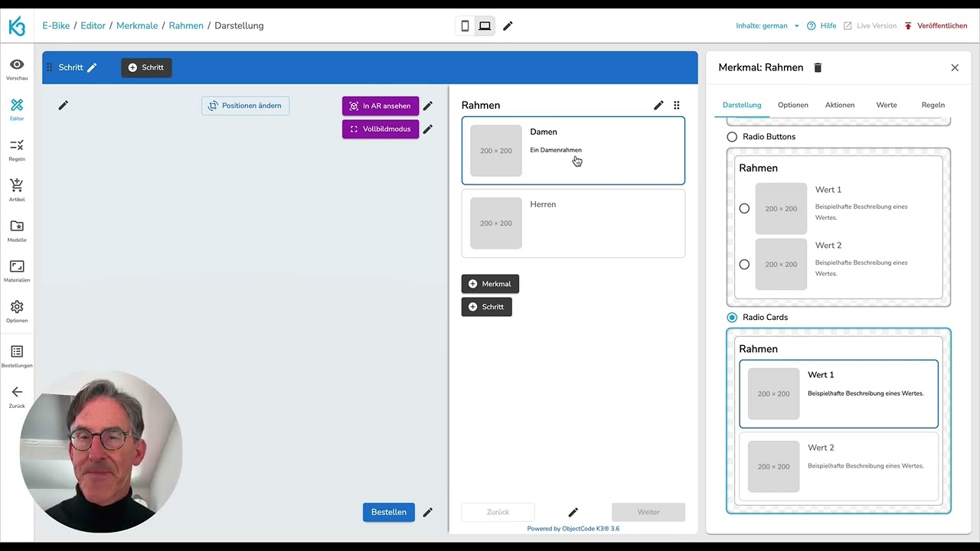Click the K3 logo icon
The width and height of the screenshot is (980, 551).
(x=17, y=26)
